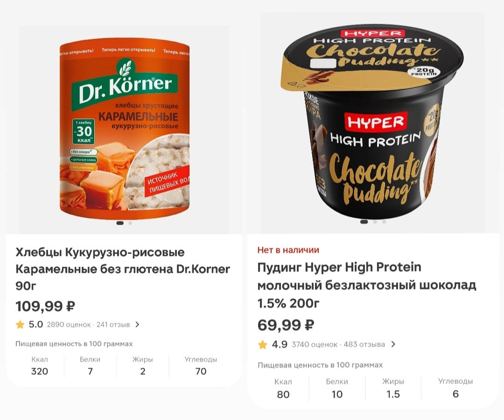Click the Нет в наличии label
Image resolution: width=504 pixels, height=420 pixels.
pos(288,250)
